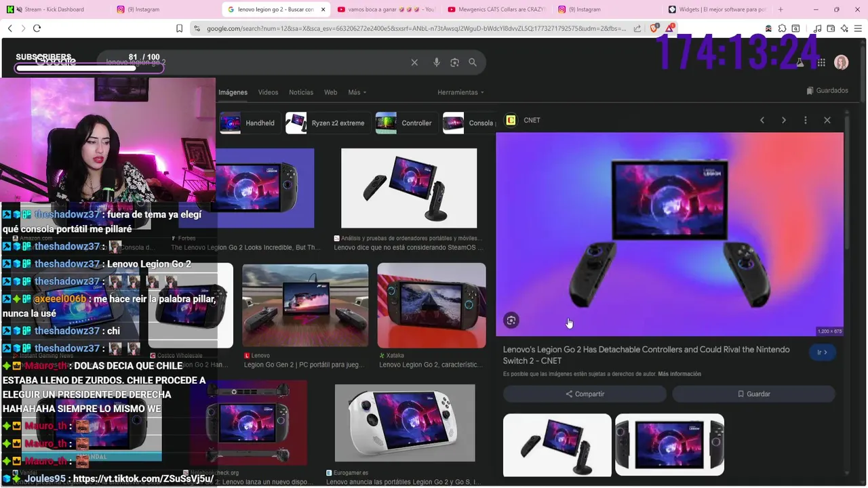The image size is (868, 488).
Task: Switch to the vamos boca a ganar tab
Action: point(387,9)
